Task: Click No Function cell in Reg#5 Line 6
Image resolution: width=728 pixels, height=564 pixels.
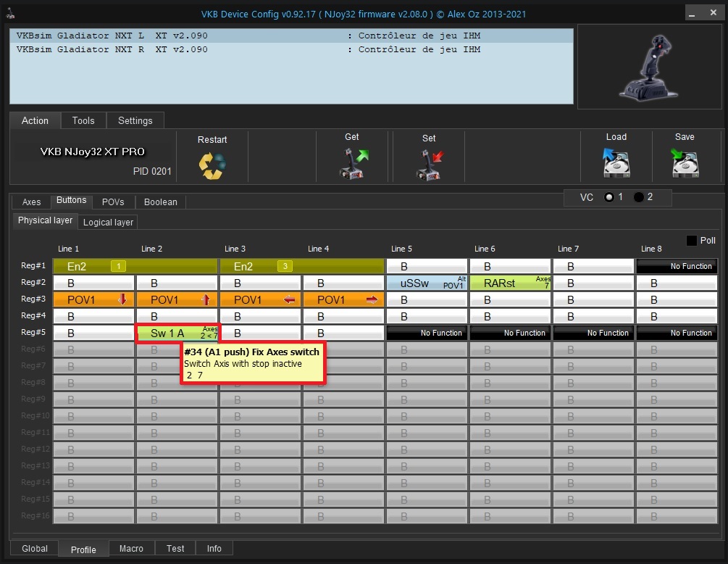Action: tap(510, 333)
